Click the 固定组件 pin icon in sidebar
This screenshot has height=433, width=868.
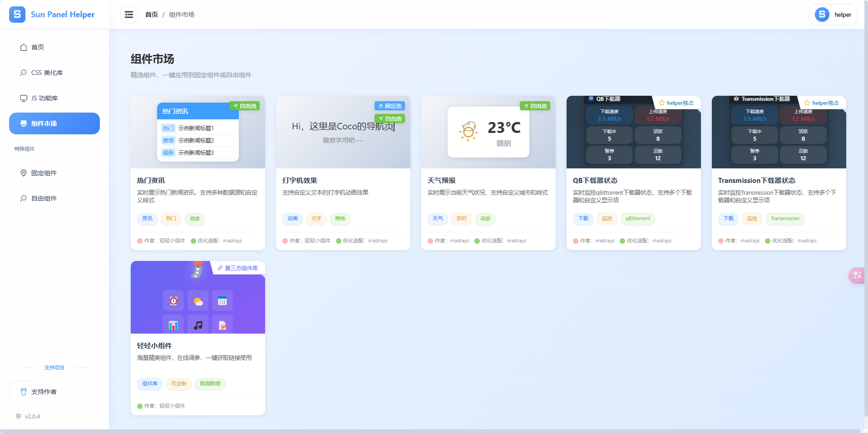[x=23, y=173]
